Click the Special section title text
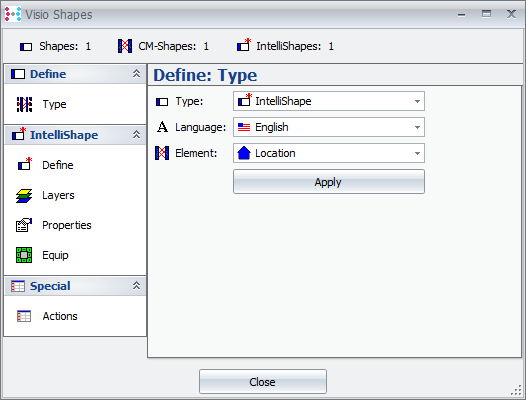This screenshot has height=400, width=526. click(x=50, y=286)
